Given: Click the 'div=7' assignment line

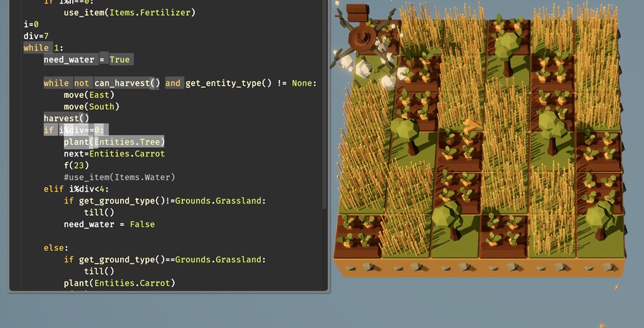Looking at the screenshot, I should (36, 36).
